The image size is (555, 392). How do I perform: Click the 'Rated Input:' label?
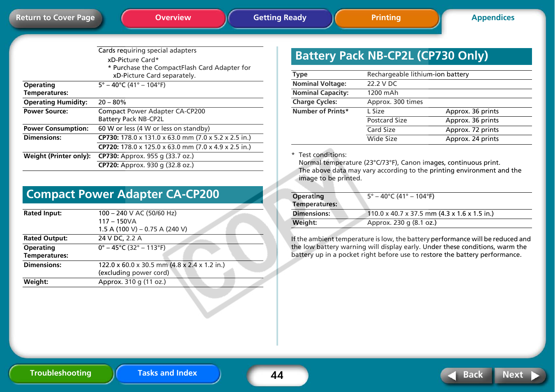pos(43,213)
